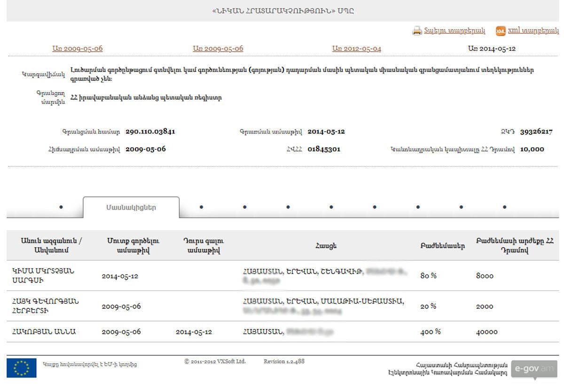Open the Տպելու տարբերակ print link
The width and height of the screenshot is (564, 392).
click(x=454, y=31)
